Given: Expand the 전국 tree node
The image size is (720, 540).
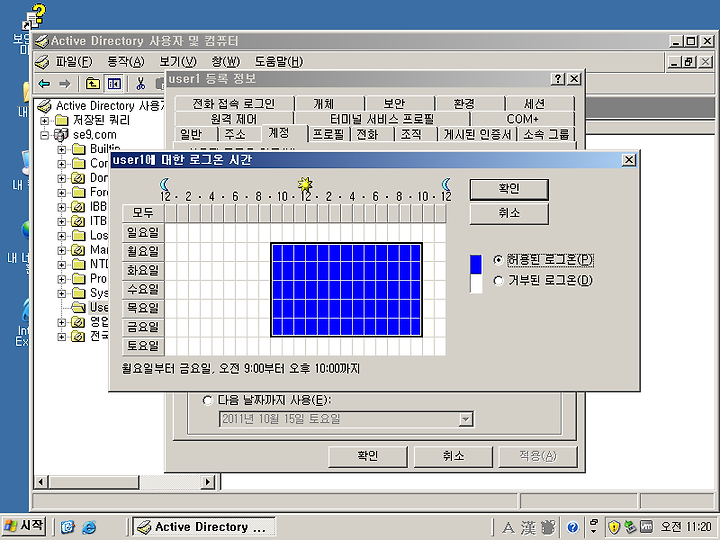Looking at the screenshot, I should 62,337.
